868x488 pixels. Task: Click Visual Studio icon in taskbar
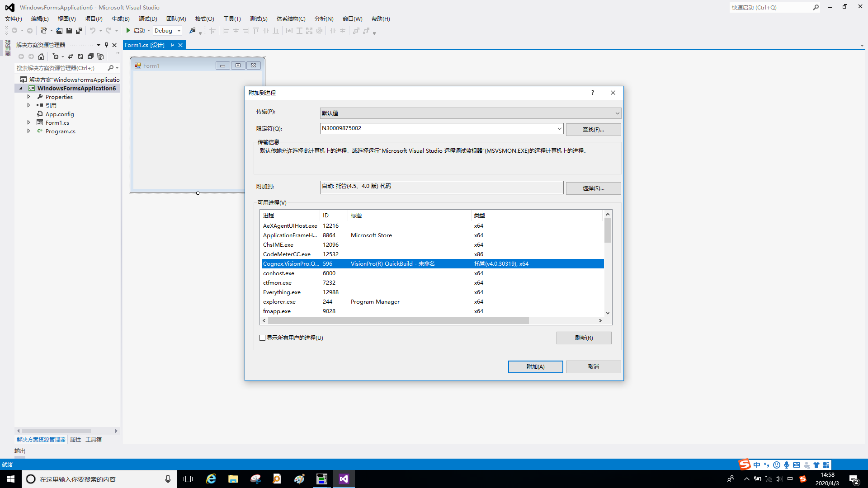(x=344, y=479)
